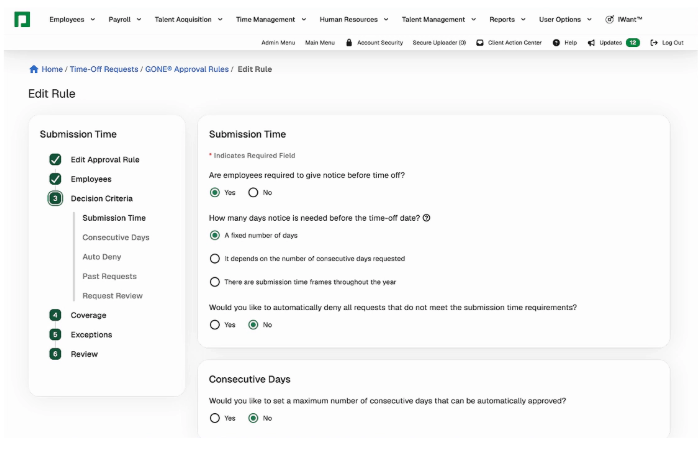Select Yes for notice required before time off

point(215,192)
